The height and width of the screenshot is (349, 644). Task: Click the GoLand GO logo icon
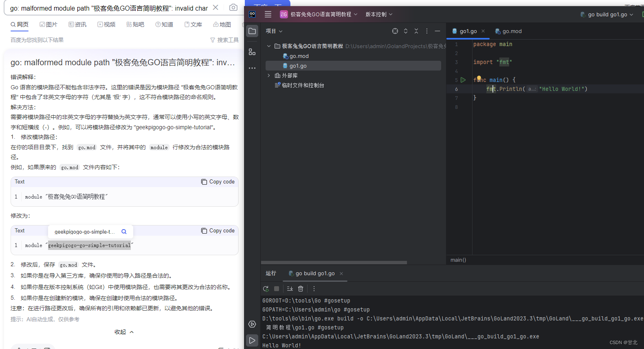(x=253, y=14)
